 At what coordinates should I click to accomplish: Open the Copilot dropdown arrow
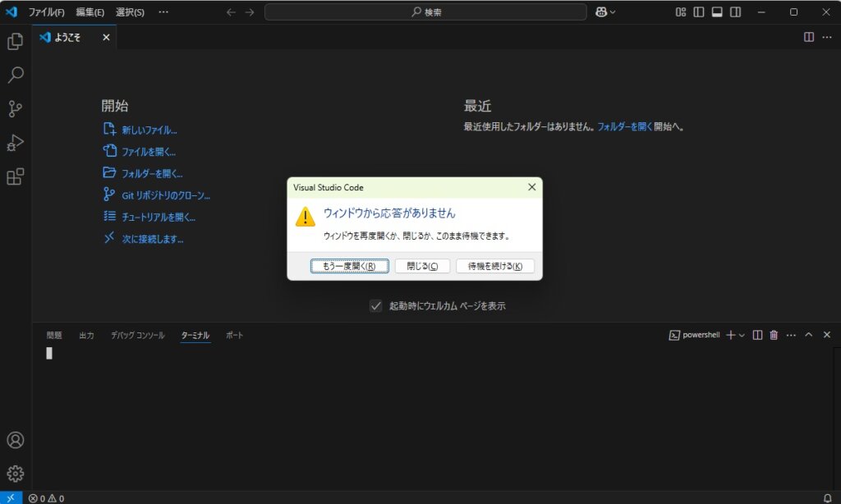point(613,11)
